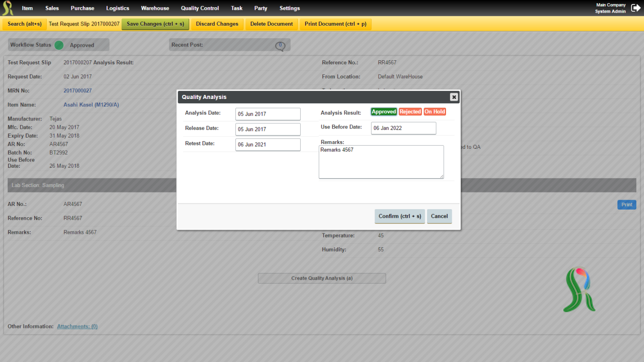This screenshot has width=644, height=362.
Task: Click the Use Before Date field
Action: [x=404, y=128]
